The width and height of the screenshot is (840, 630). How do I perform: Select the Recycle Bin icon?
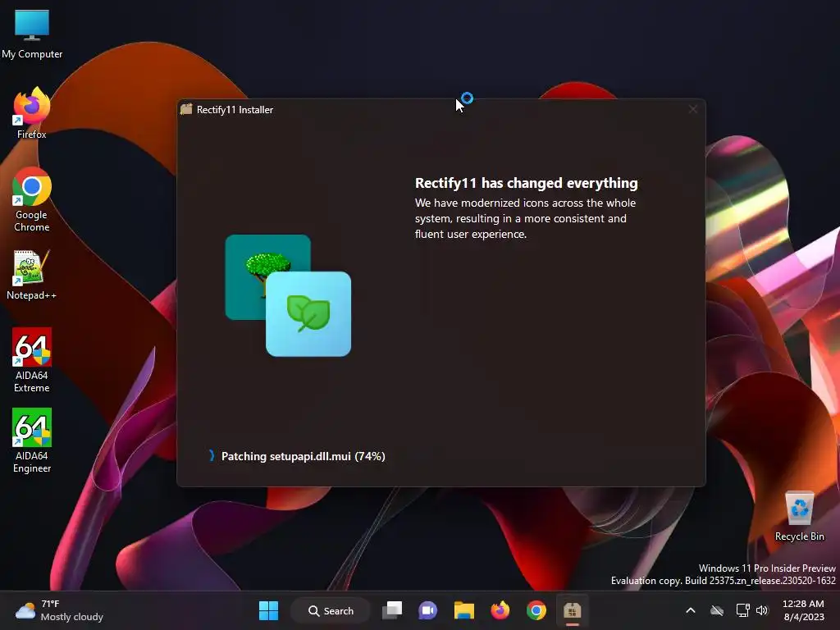click(x=799, y=516)
